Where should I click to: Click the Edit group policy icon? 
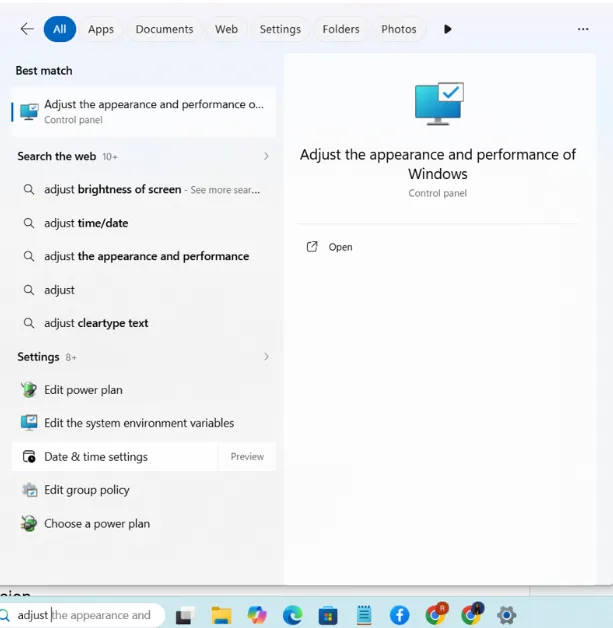[x=29, y=490]
